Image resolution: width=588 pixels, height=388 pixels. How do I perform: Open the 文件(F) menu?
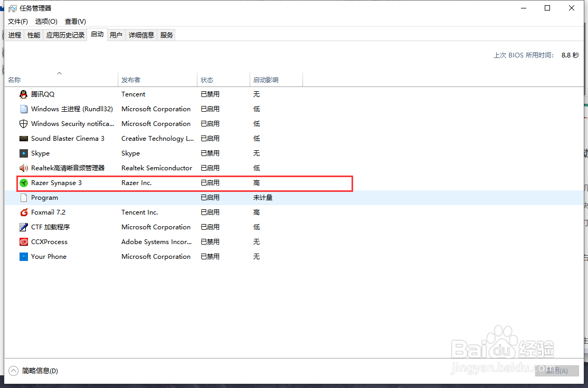coord(17,22)
